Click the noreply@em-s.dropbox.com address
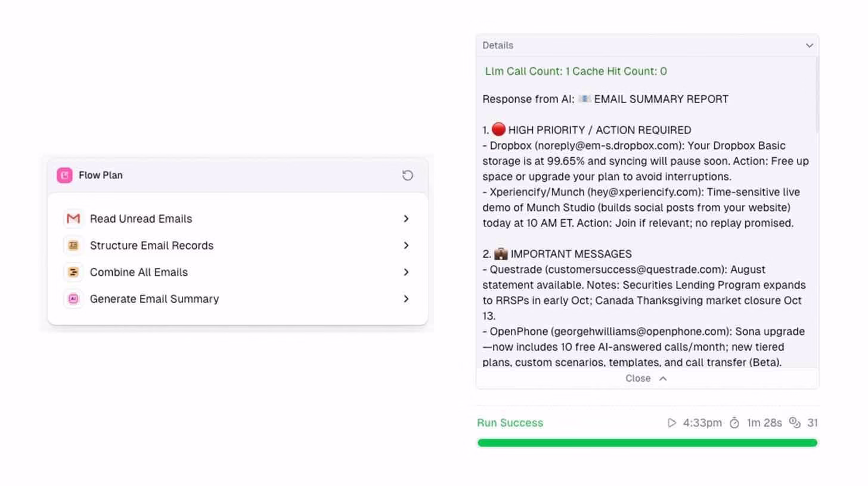The width and height of the screenshot is (868, 486). point(609,146)
